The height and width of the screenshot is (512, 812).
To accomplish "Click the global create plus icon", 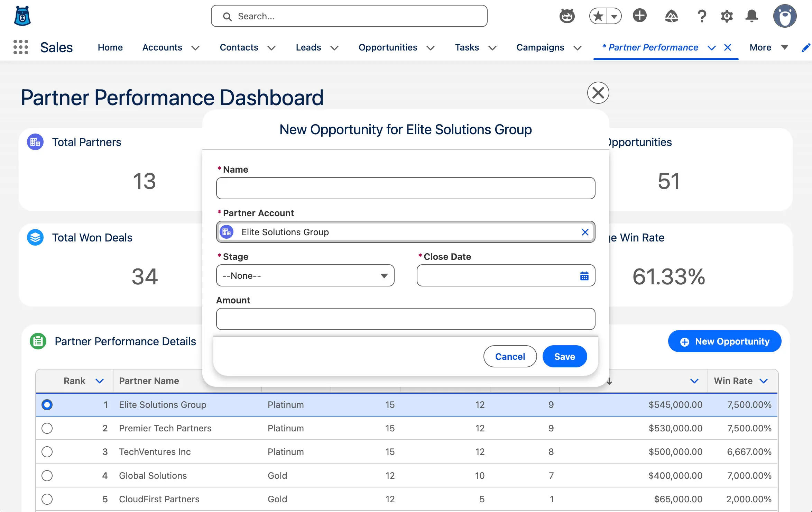I will pos(639,16).
